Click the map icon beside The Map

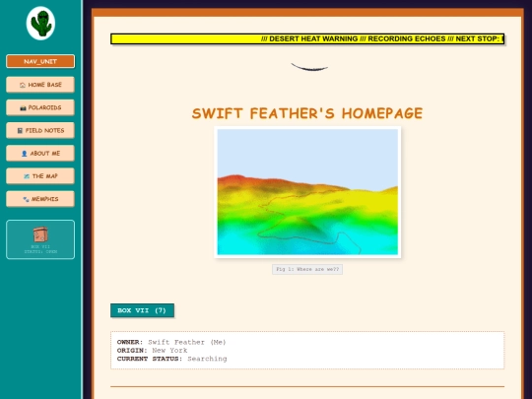point(27,176)
